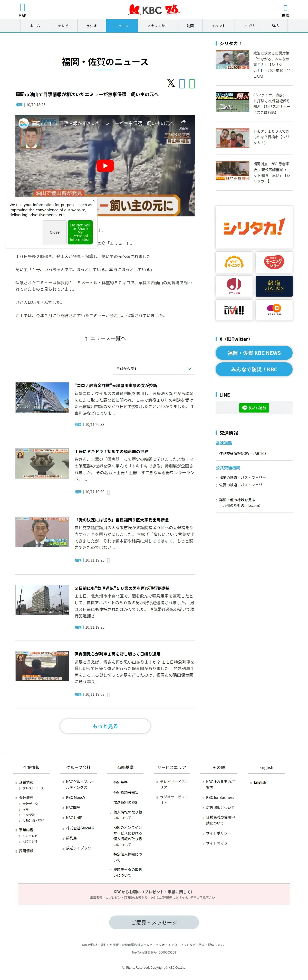Open footer 採用情報 link
308x980 pixels.
pyautogui.click(x=26, y=851)
